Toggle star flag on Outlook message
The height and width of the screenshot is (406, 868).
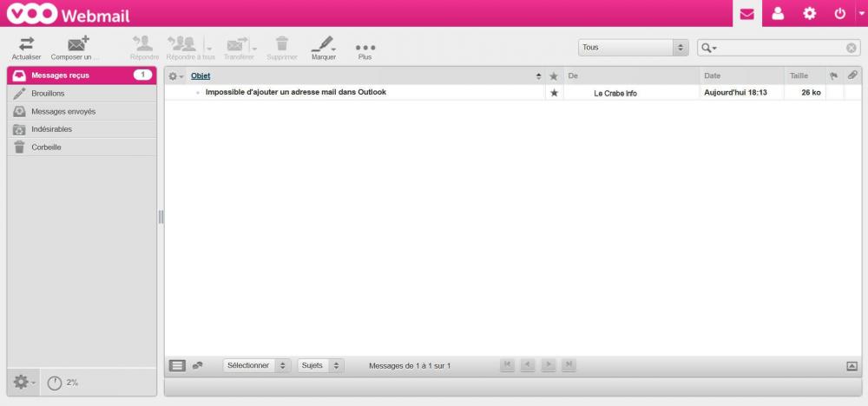[554, 93]
